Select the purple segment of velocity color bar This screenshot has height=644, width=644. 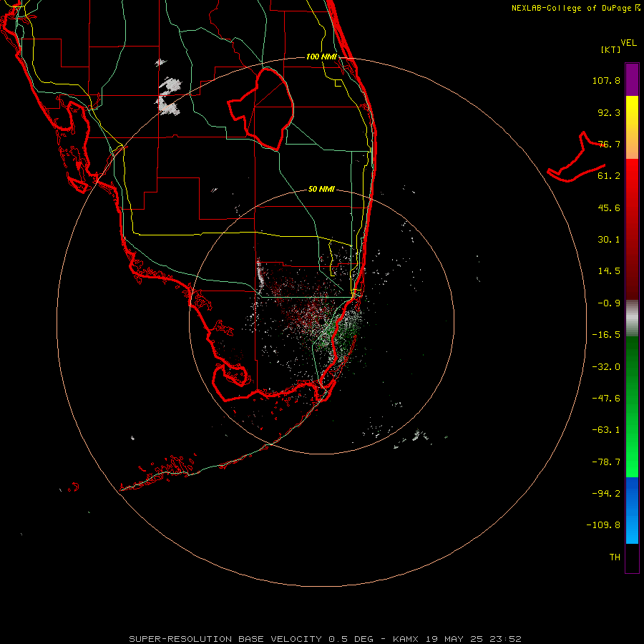632,79
